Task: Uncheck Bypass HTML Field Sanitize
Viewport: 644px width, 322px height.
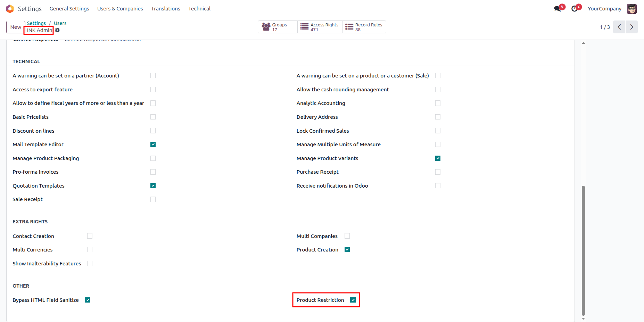Action: pyautogui.click(x=88, y=300)
